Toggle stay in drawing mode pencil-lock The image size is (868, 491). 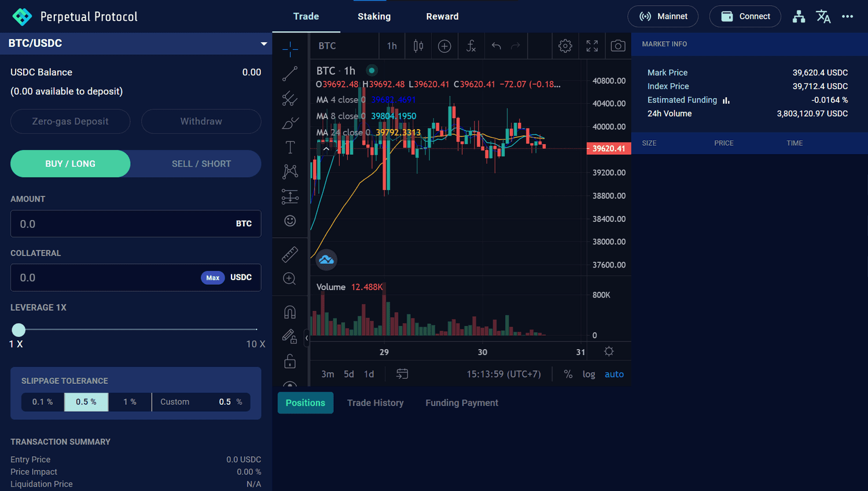(x=290, y=336)
